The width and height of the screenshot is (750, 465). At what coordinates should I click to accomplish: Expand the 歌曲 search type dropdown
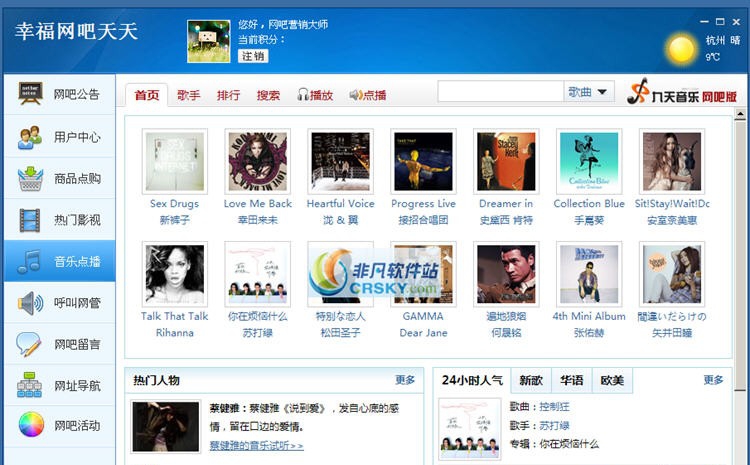tap(589, 91)
